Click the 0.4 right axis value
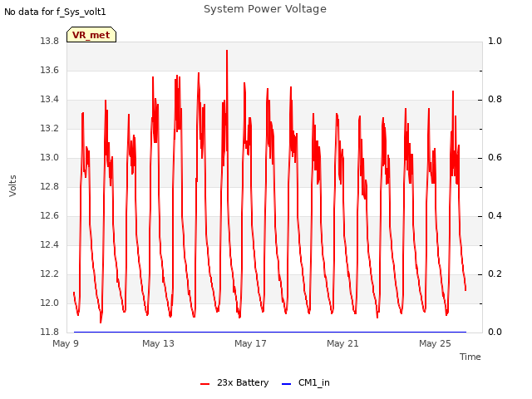Viewport: 532px width, 399px height. pyautogui.click(x=495, y=216)
